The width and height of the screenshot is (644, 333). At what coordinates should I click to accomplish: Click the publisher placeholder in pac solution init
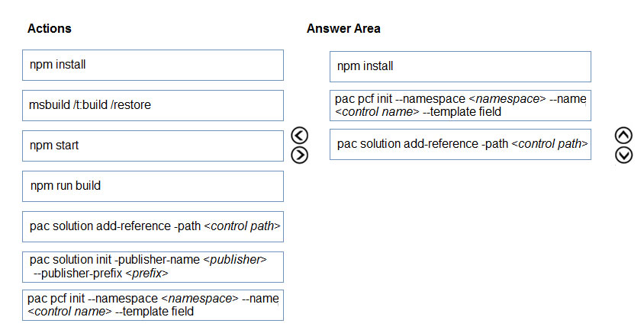click(x=235, y=260)
